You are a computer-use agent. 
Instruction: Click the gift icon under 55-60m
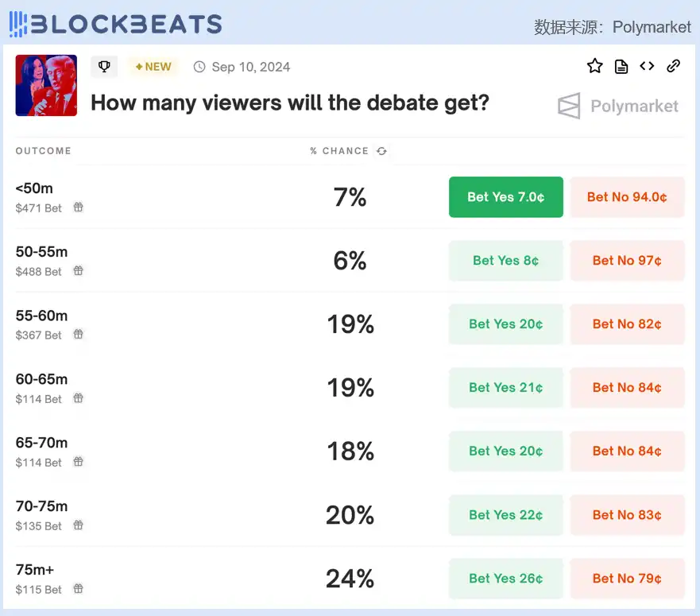(x=79, y=335)
